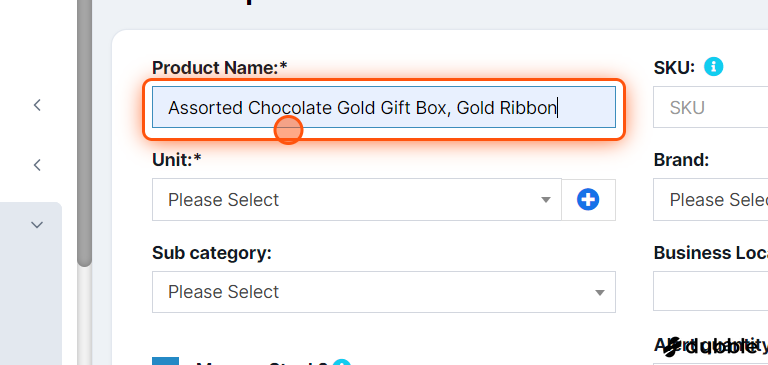Toggle the Manage Stock checkbox
This screenshot has width=768, height=365.
click(165, 362)
